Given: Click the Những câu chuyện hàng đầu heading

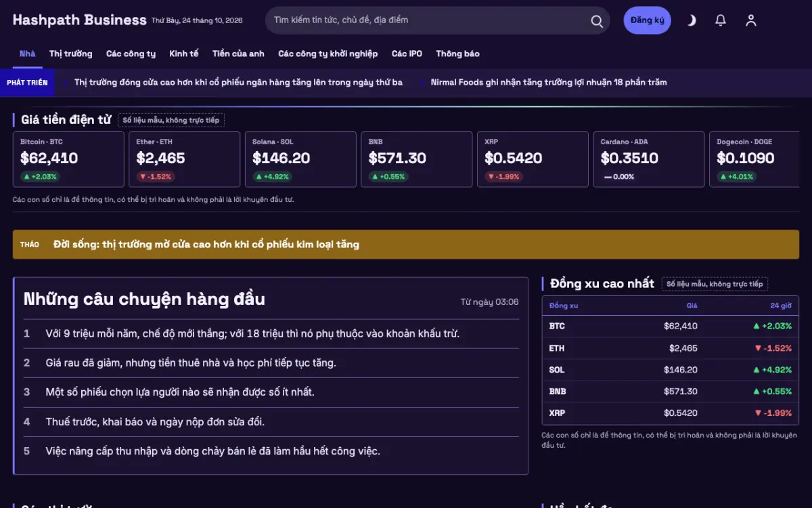Looking at the screenshot, I should [144, 299].
